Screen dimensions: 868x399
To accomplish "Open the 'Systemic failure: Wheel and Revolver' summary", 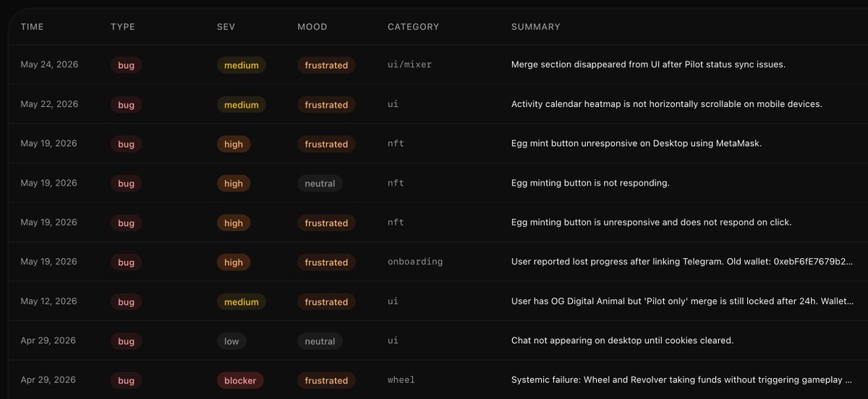I will 682,380.
